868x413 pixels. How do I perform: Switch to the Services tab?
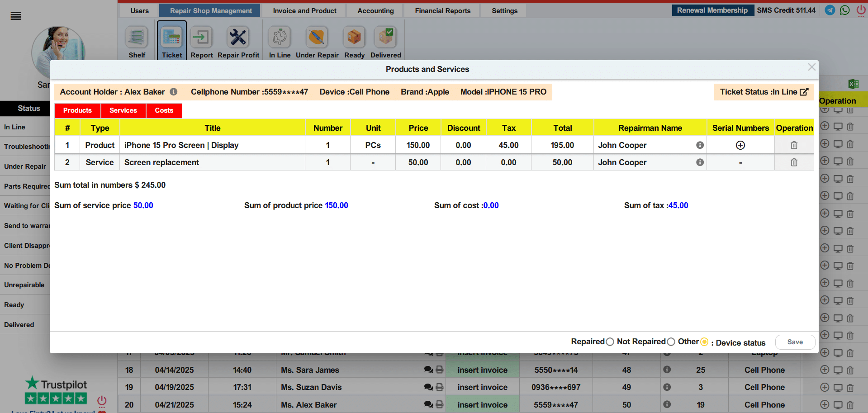click(x=123, y=110)
